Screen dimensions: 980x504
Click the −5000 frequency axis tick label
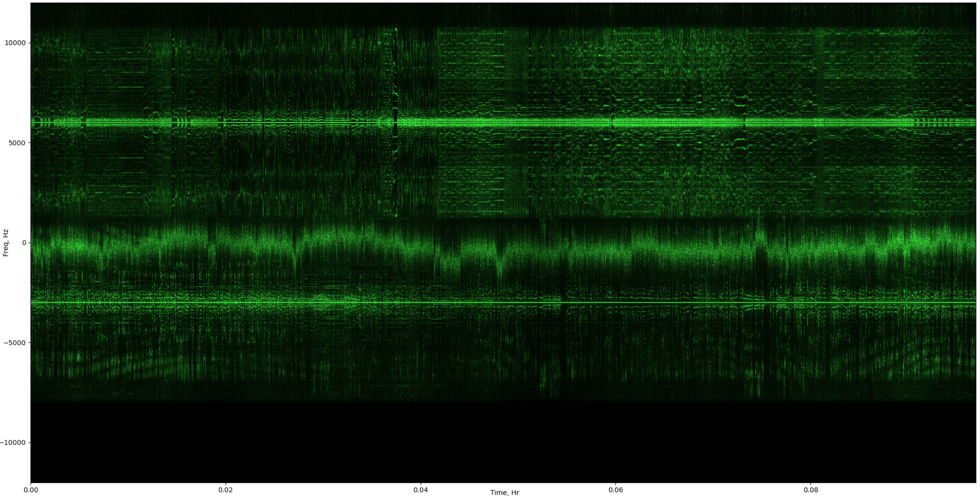click(15, 343)
